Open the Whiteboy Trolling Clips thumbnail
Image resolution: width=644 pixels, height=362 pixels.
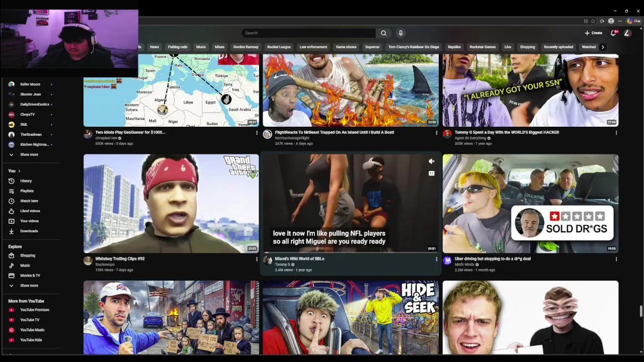171,204
